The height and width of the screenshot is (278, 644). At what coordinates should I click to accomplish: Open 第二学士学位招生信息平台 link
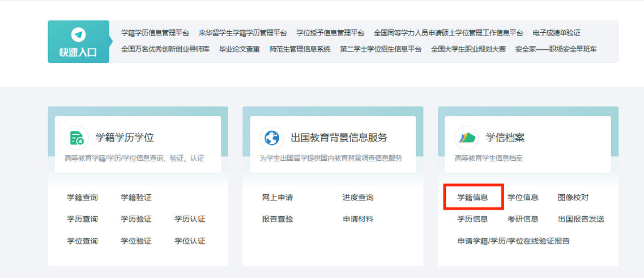coord(381,49)
